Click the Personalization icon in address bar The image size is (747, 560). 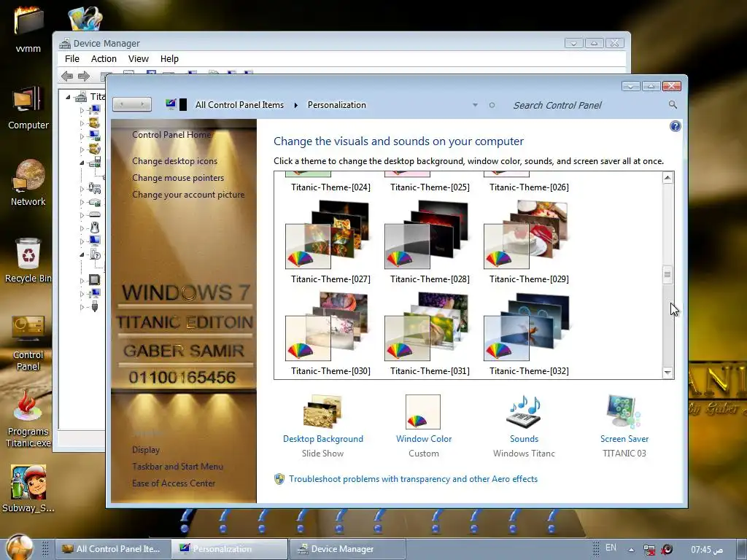click(171, 104)
